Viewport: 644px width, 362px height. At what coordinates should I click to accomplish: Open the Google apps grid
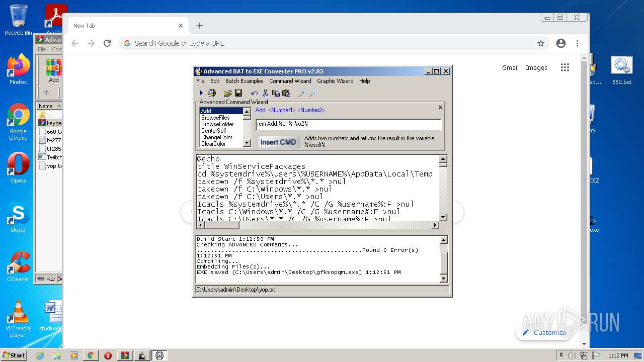coord(565,67)
